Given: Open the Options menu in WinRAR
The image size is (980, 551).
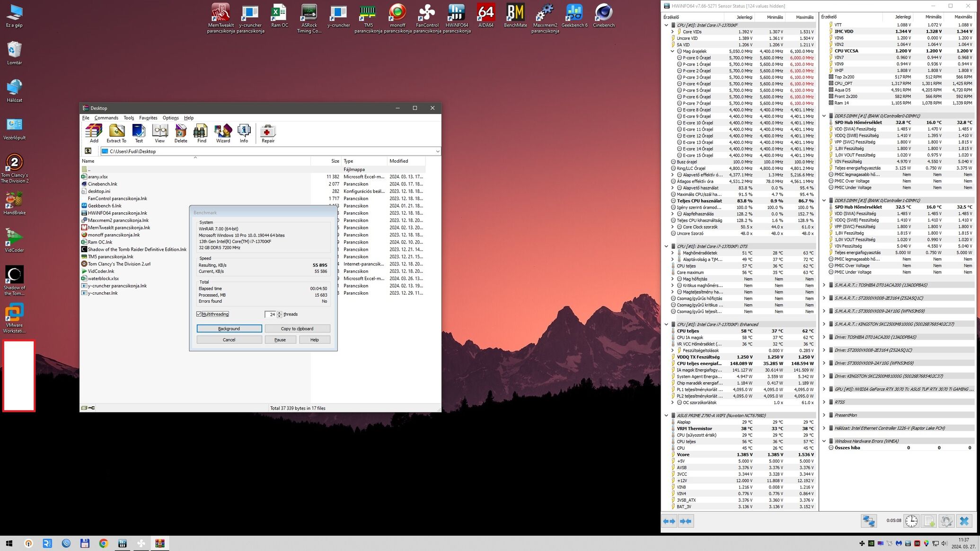Looking at the screenshot, I should [170, 118].
